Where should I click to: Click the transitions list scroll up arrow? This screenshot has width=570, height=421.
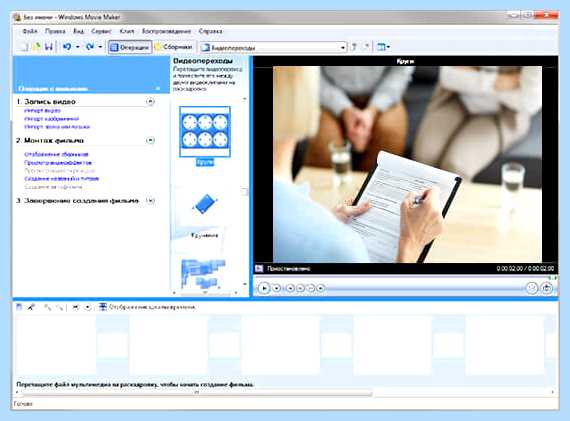tap(245, 99)
